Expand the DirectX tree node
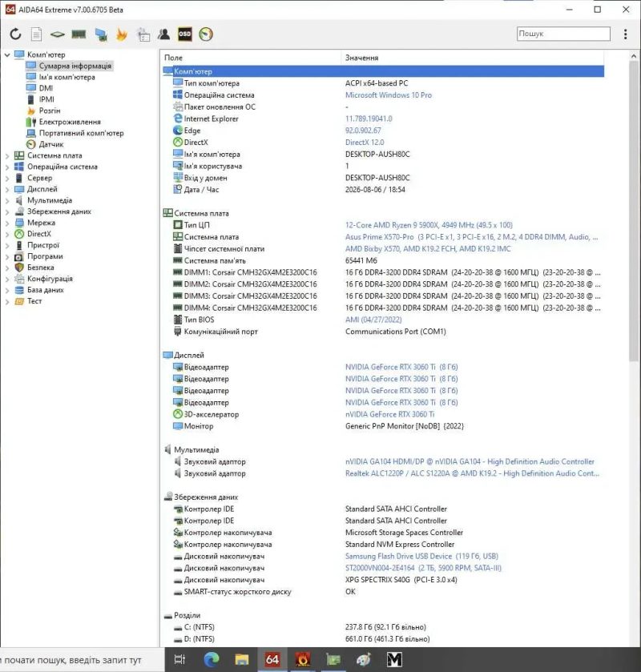This screenshot has height=672, width=641. click(x=7, y=234)
